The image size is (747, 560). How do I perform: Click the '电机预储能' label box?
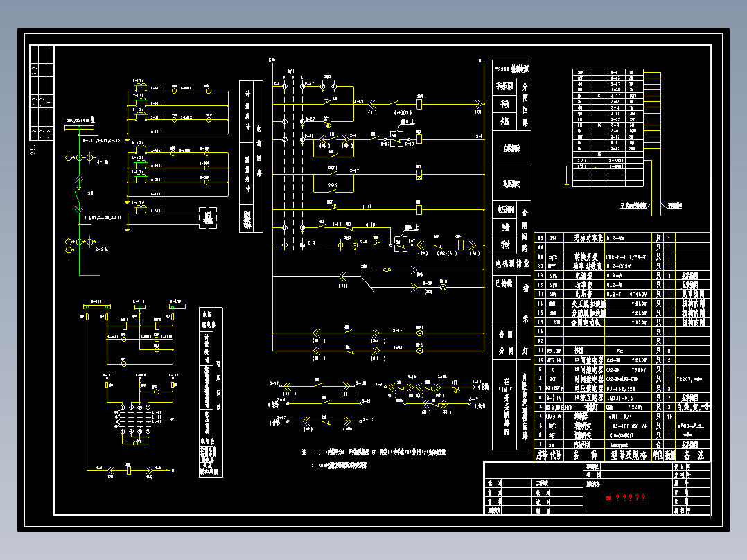point(511,263)
